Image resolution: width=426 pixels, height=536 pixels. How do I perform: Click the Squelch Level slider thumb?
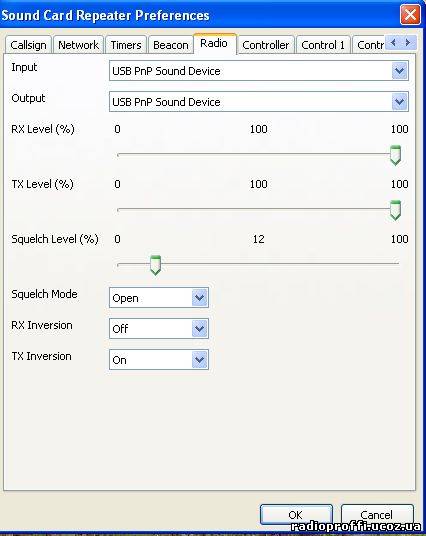click(156, 265)
